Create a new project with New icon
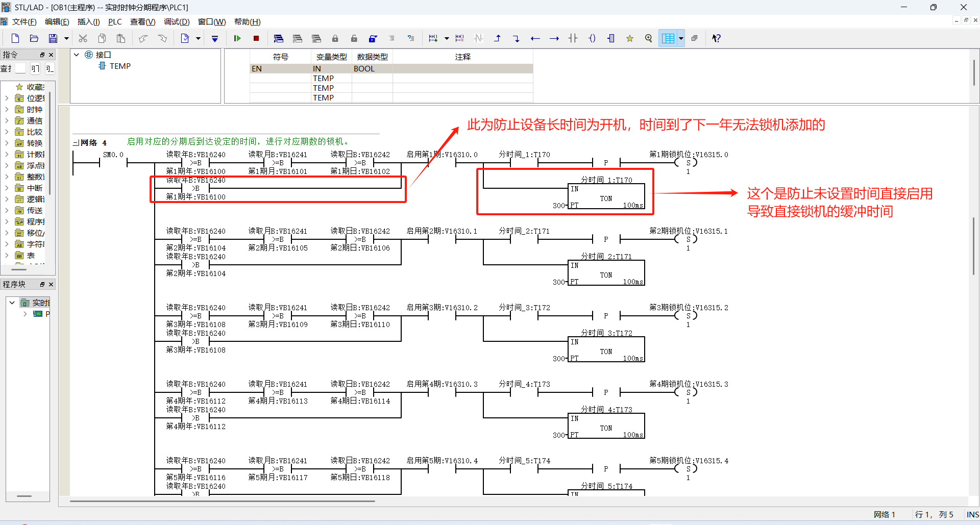 click(x=15, y=38)
